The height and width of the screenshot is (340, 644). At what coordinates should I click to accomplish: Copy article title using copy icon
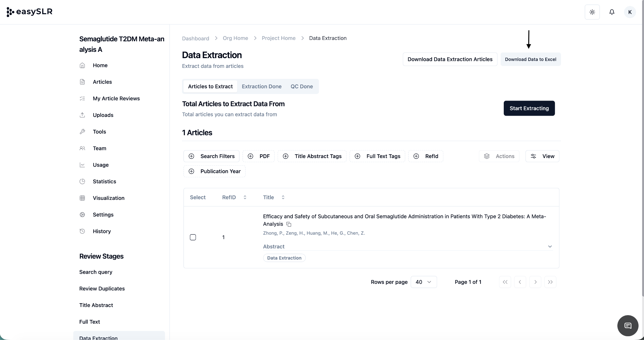pyautogui.click(x=289, y=224)
